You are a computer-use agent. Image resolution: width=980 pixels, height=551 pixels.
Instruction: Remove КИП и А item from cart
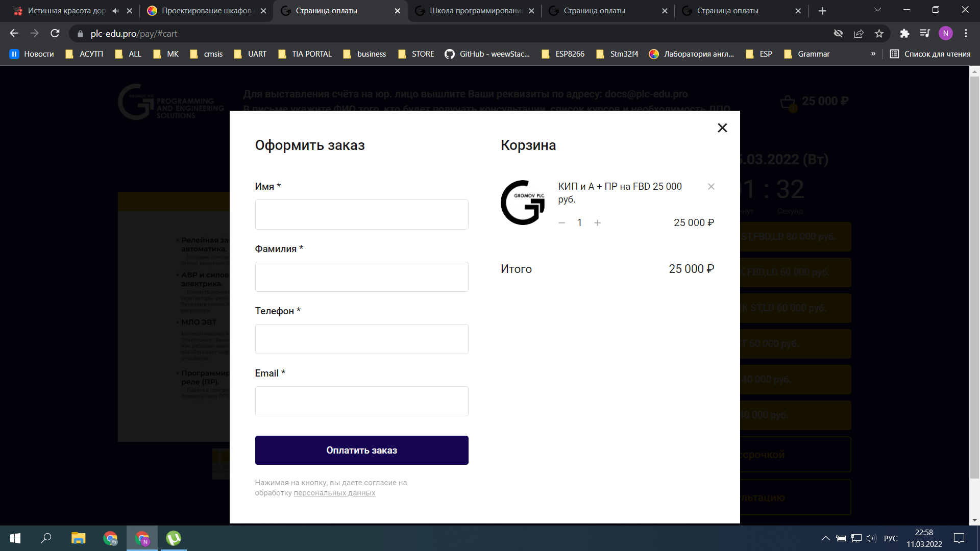click(x=711, y=187)
